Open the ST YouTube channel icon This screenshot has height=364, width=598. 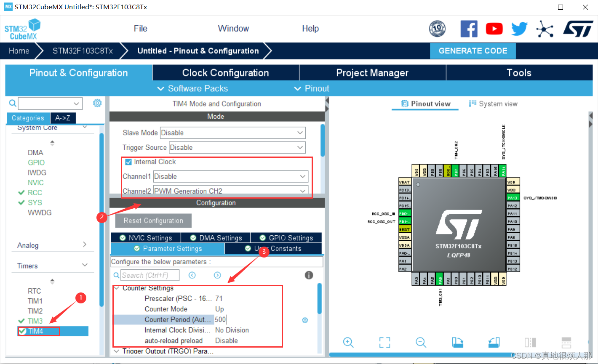(494, 28)
